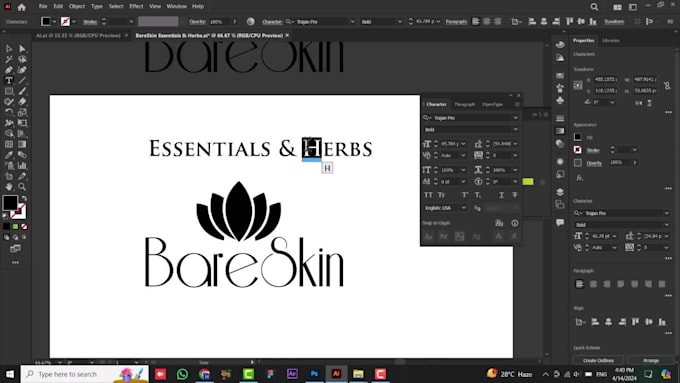Pick the Lasso tool
The width and height of the screenshot is (680, 383).
(22, 59)
